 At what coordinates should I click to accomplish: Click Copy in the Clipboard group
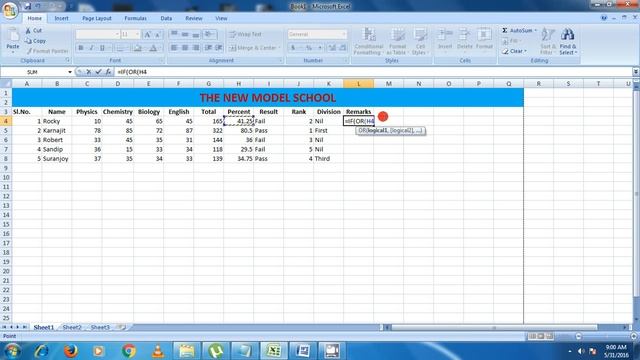tap(35, 41)
